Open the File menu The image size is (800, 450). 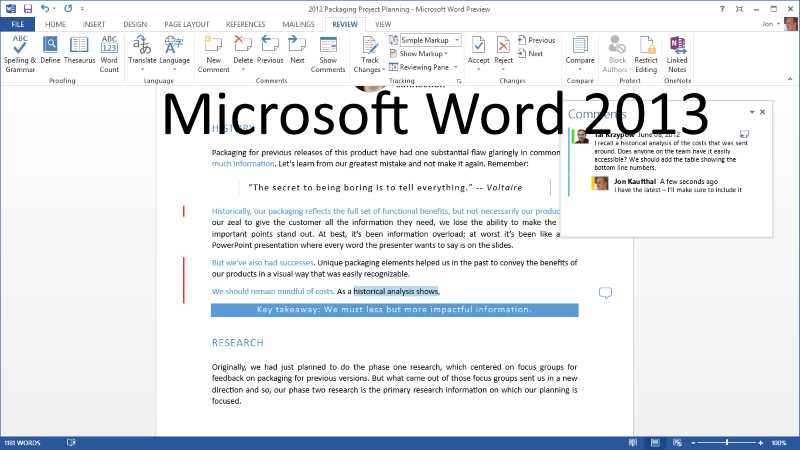tap(17, 23)
